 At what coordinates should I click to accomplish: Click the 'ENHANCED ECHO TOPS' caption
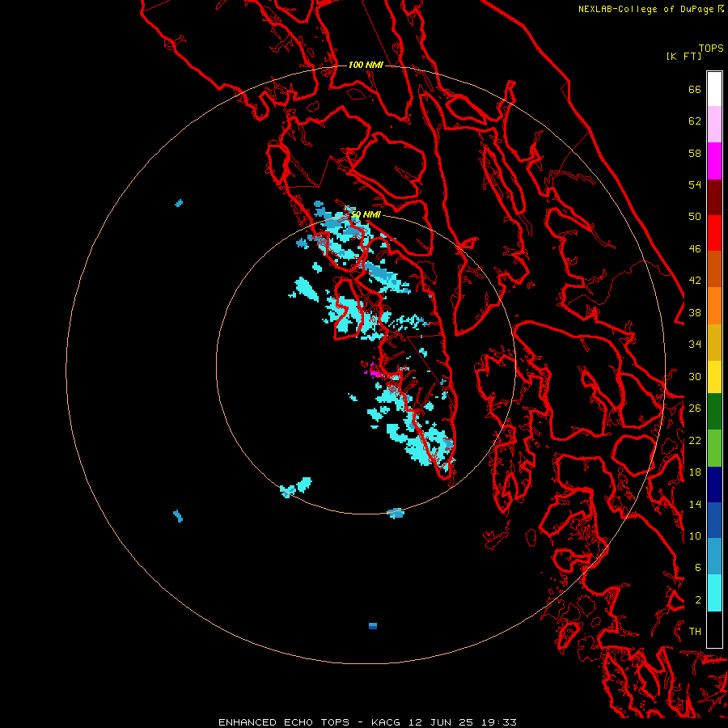pos(284,722)
